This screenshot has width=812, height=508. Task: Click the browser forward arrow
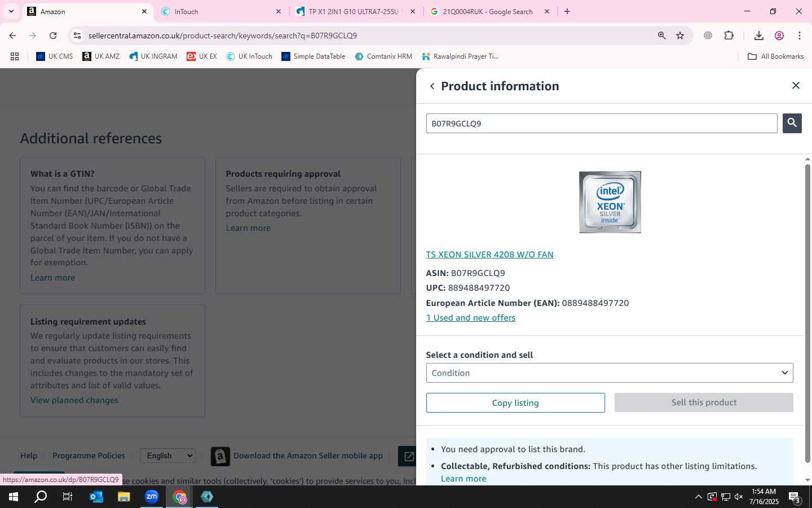[33, 36]
